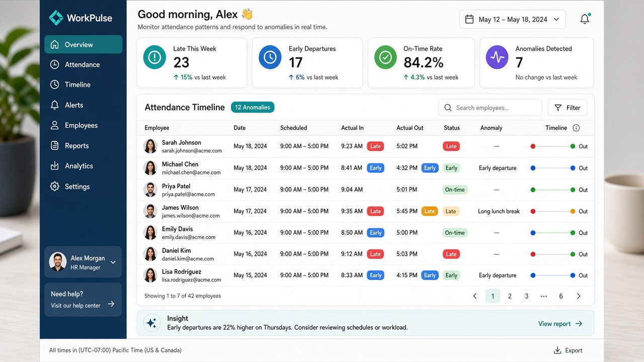Click the View report link
644x362 pixels.
pos(560,324)
